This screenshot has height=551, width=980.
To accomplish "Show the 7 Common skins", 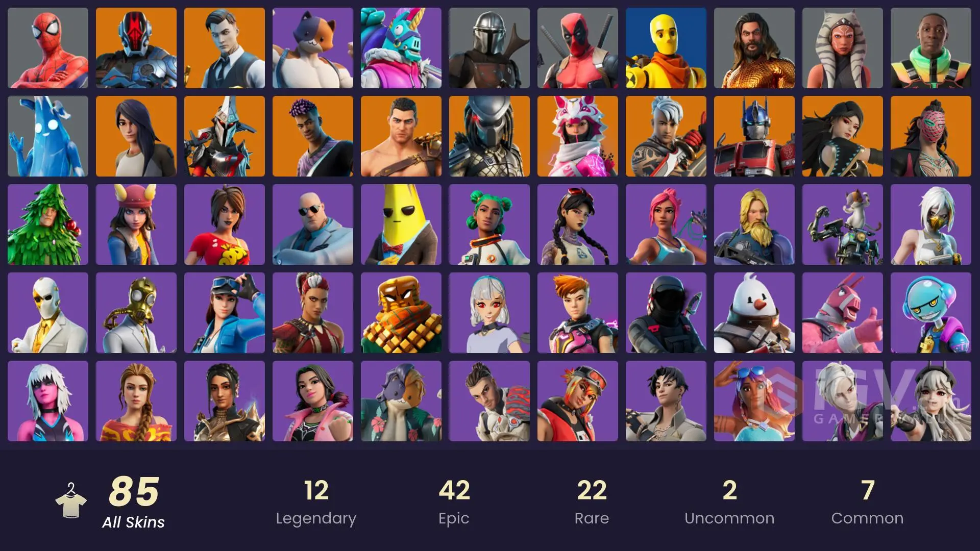I will tap(867, 502).
